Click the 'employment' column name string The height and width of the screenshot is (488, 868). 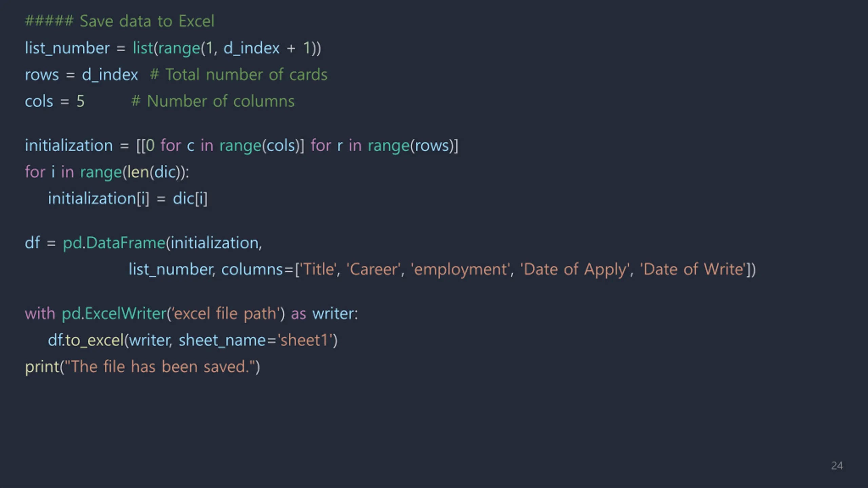[x=460, y=270]
